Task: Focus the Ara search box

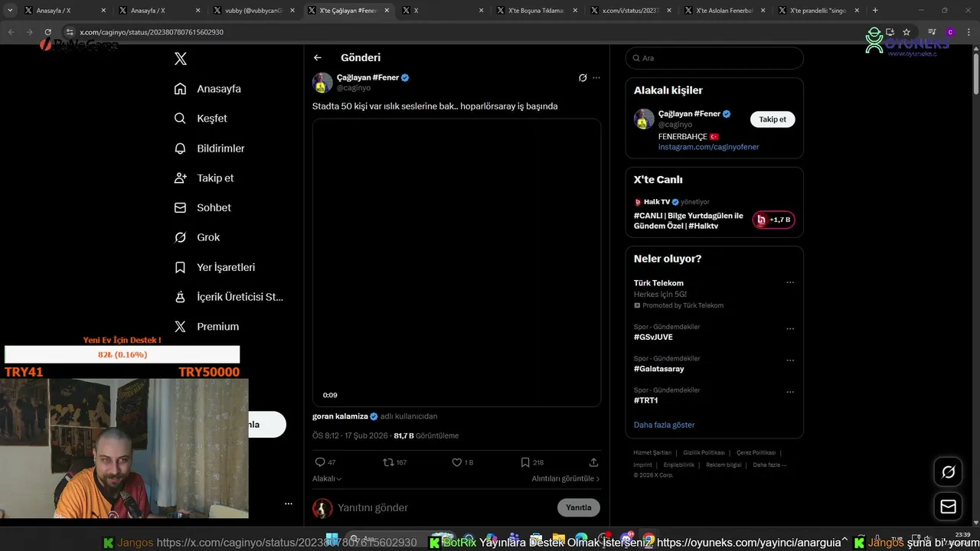Action: (x=714, y=58)
